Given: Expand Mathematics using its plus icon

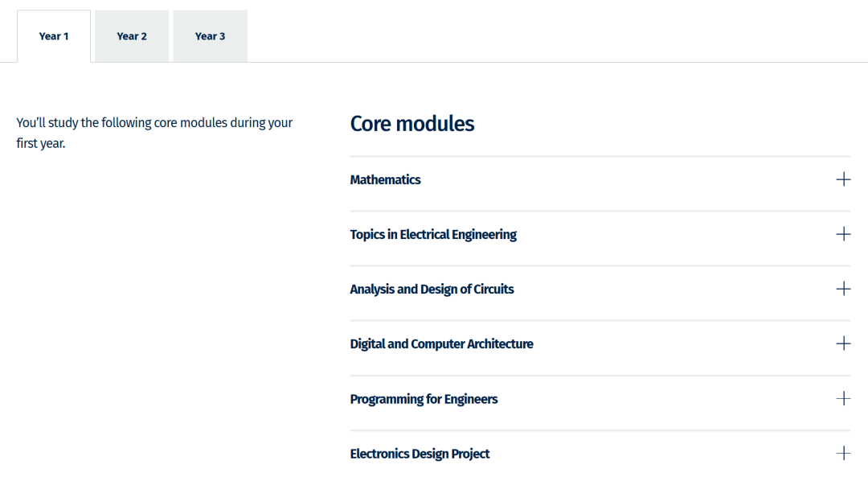Looking at the screenshot, I should tap(843, 179).
